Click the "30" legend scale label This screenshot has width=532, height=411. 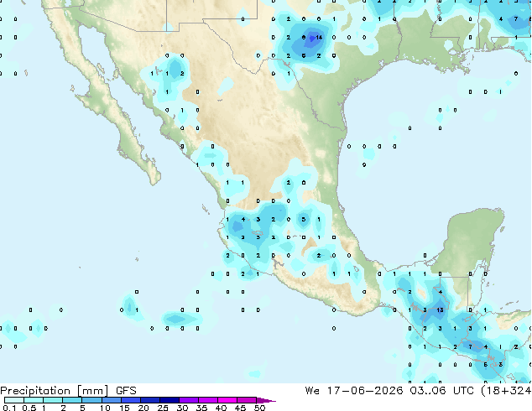[x=183, y=408]
